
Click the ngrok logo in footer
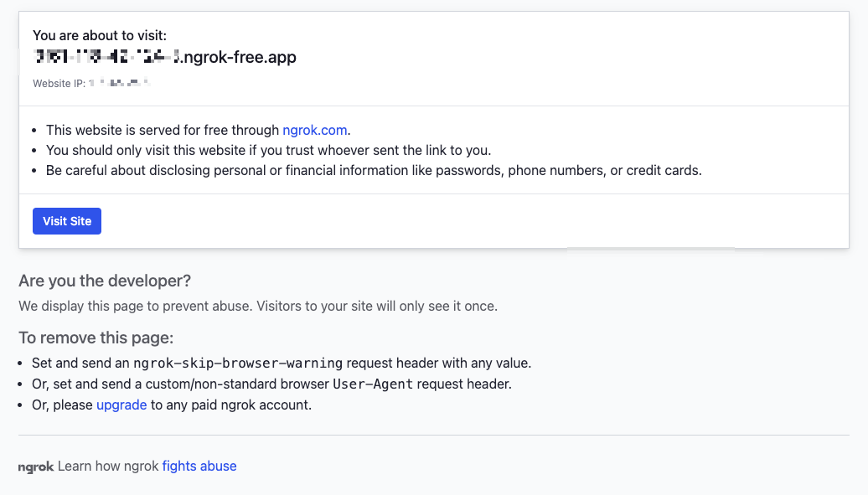click(36, 467)
